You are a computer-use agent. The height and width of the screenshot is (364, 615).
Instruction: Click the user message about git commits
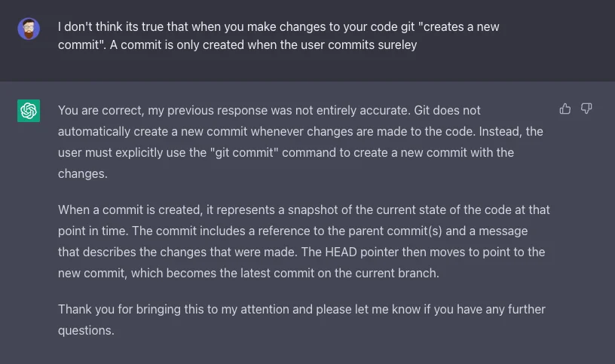(279, 35)
